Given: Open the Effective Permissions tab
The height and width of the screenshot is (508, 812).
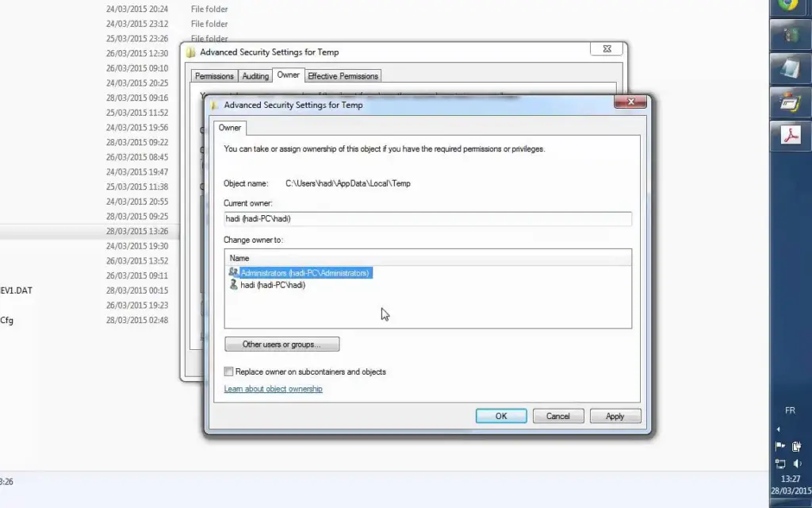Looking at the screenshot, I should click(343, 76).
